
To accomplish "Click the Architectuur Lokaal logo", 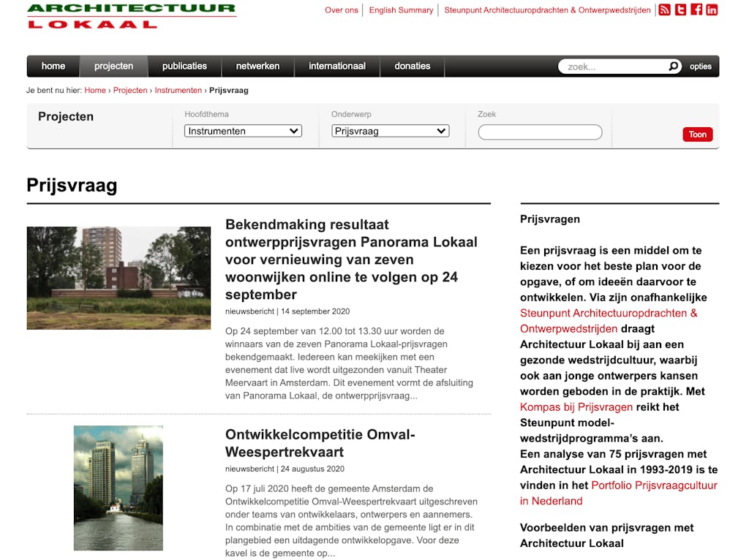I will [132, 15].
